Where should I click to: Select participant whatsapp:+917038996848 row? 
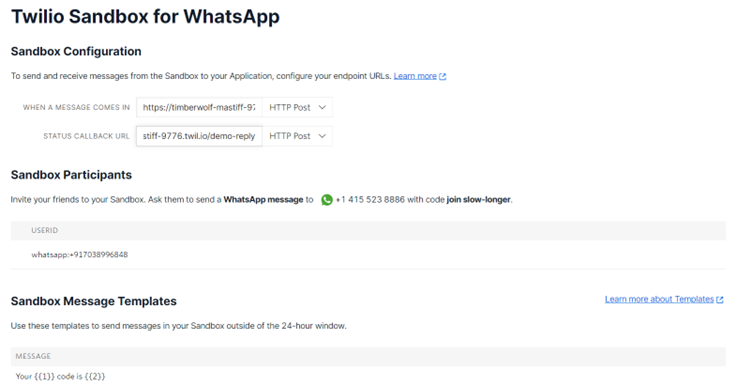[x=368, y=255]
